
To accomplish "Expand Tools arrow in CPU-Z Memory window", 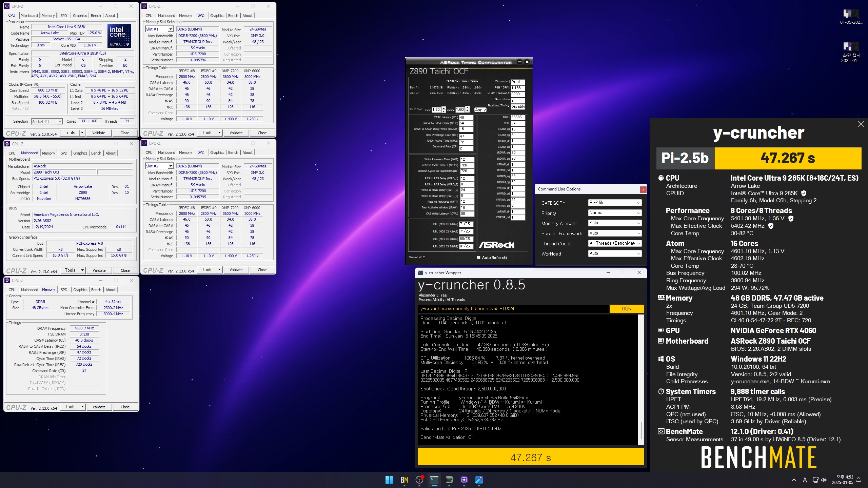I will [x=82, y=407].
